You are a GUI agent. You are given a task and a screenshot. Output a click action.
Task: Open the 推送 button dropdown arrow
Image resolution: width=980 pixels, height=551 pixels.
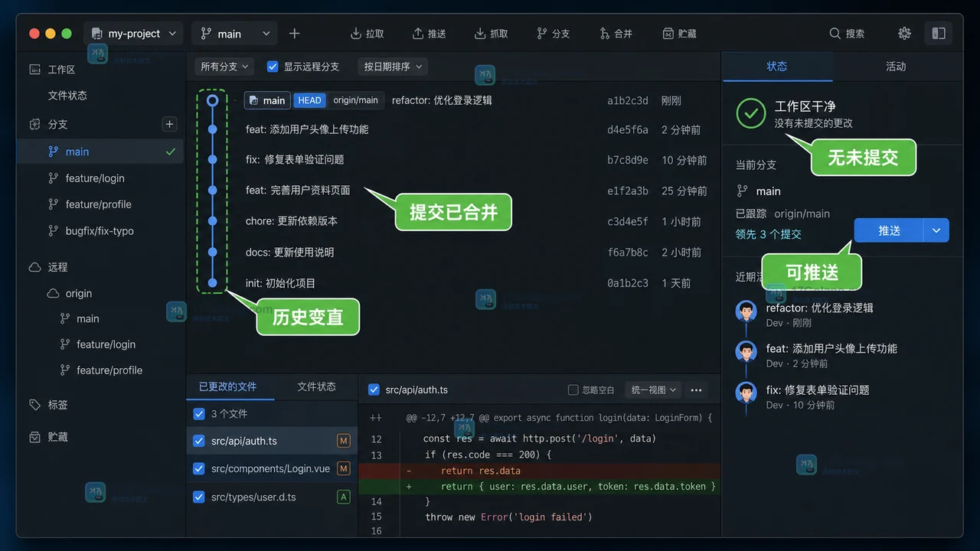coord(936,230)
